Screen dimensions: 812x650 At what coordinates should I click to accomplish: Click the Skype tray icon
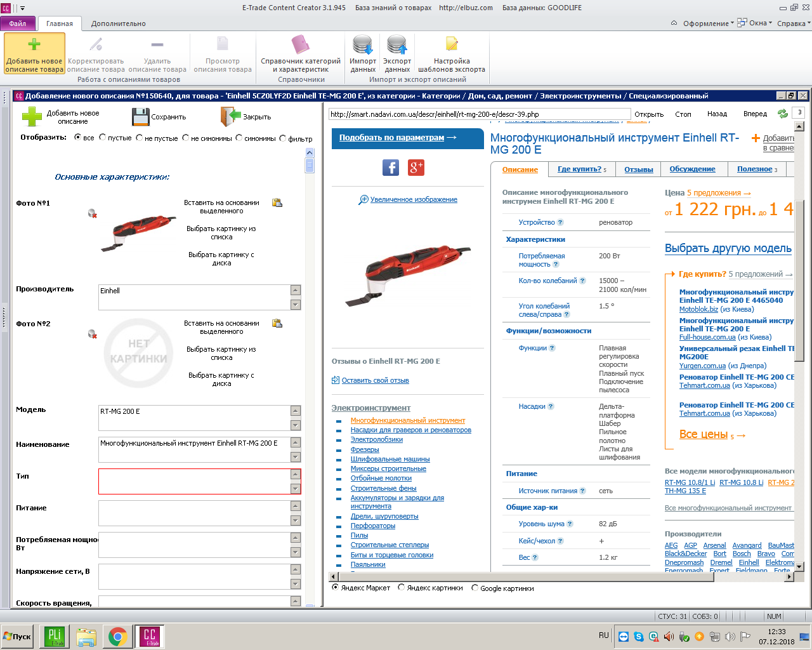639,637
